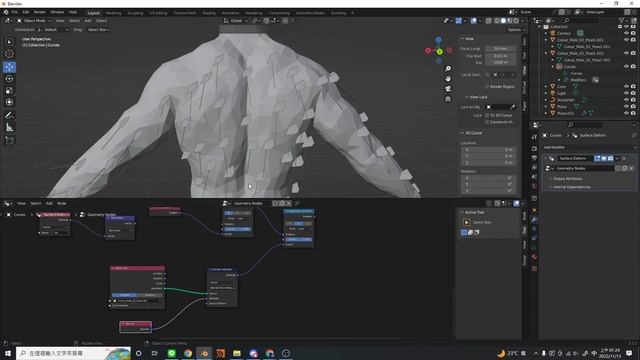Image resolution: width=640 pixels, height=360 pixels.
Task: Click the viewport pan hand icon
Action: (448, 78)
